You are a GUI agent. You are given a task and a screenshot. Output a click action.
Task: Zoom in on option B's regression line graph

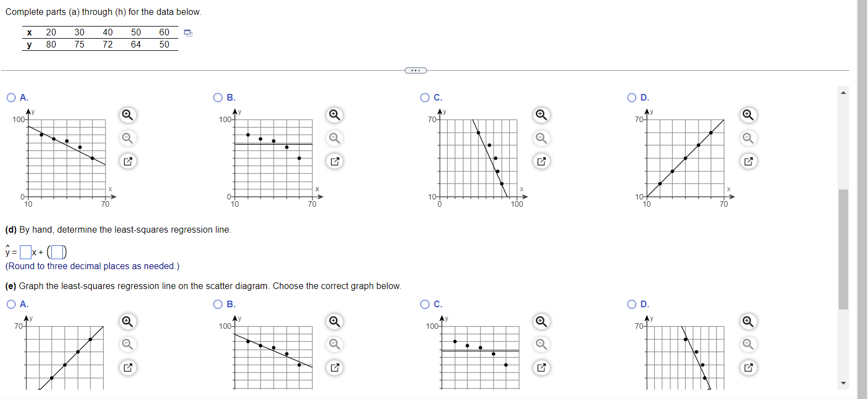point(334,321)
